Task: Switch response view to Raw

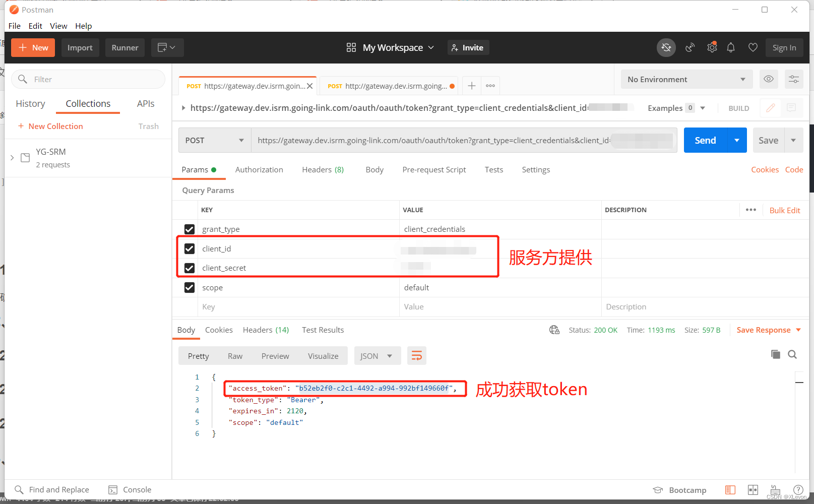Action: coord(235,356)
